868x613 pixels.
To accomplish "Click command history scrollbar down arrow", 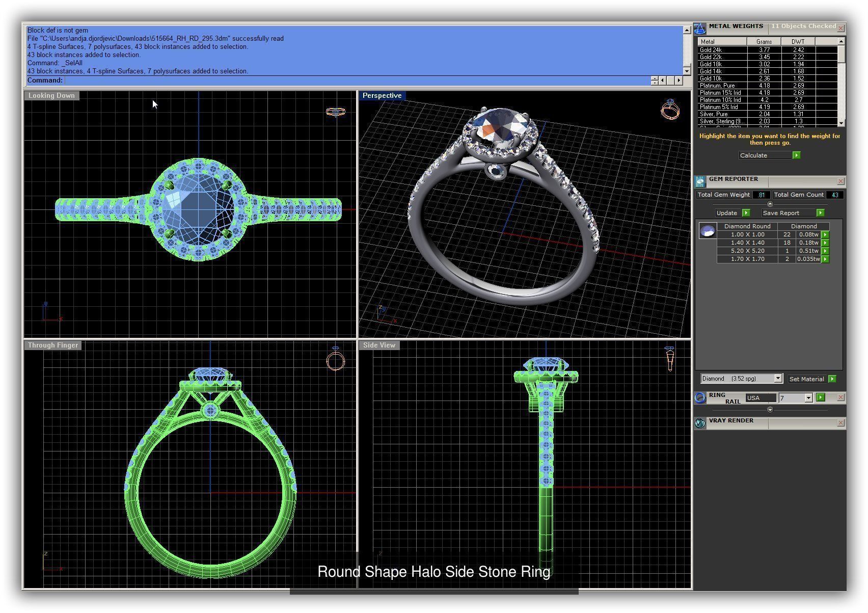I will click(x=687, y=71).
